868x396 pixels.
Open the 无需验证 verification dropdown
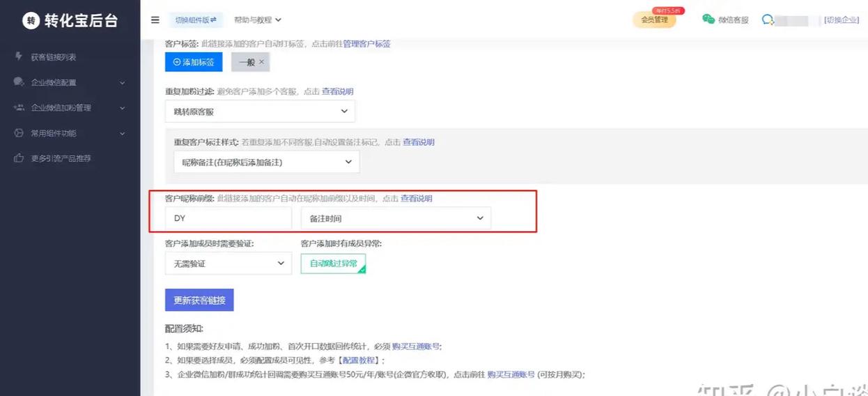pos(228,264)
